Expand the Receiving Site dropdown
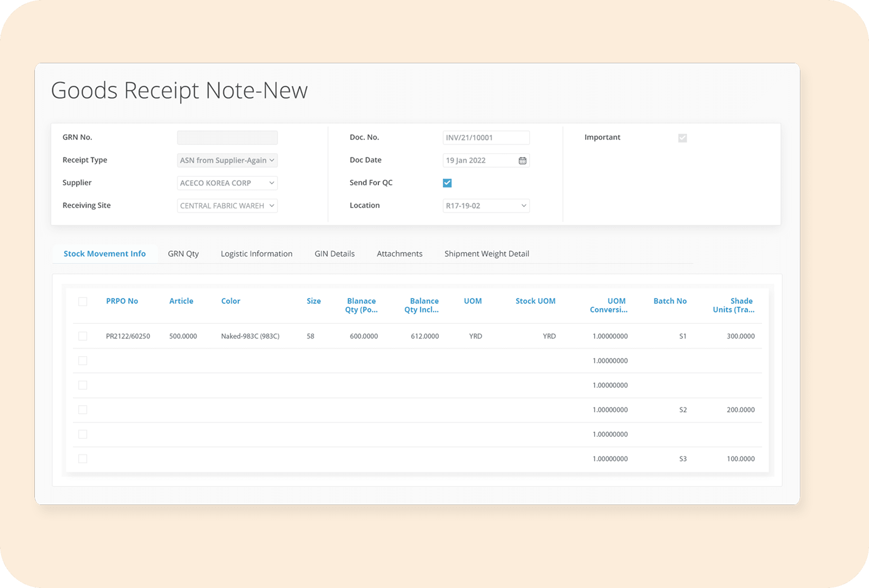The image size is (869, 588). (x=227, y=206)
